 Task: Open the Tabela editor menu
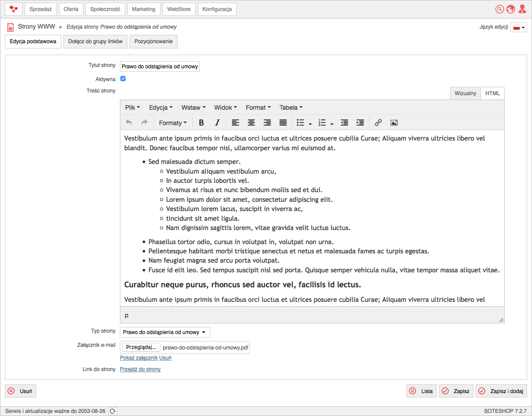pyautogui.click(x=291, y=108)
